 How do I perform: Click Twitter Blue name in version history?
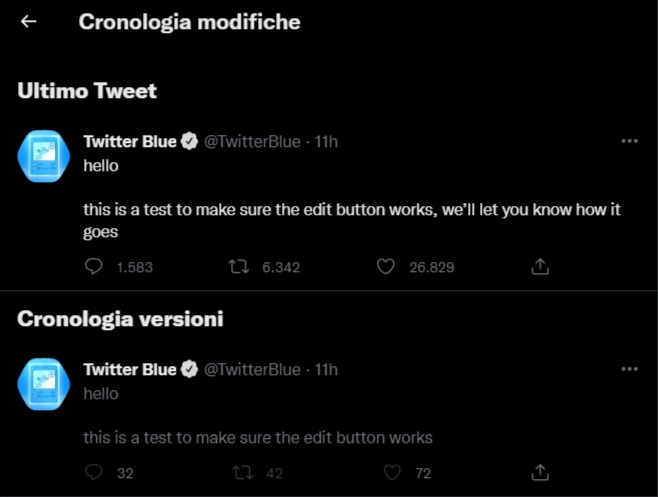pos(130,370)
